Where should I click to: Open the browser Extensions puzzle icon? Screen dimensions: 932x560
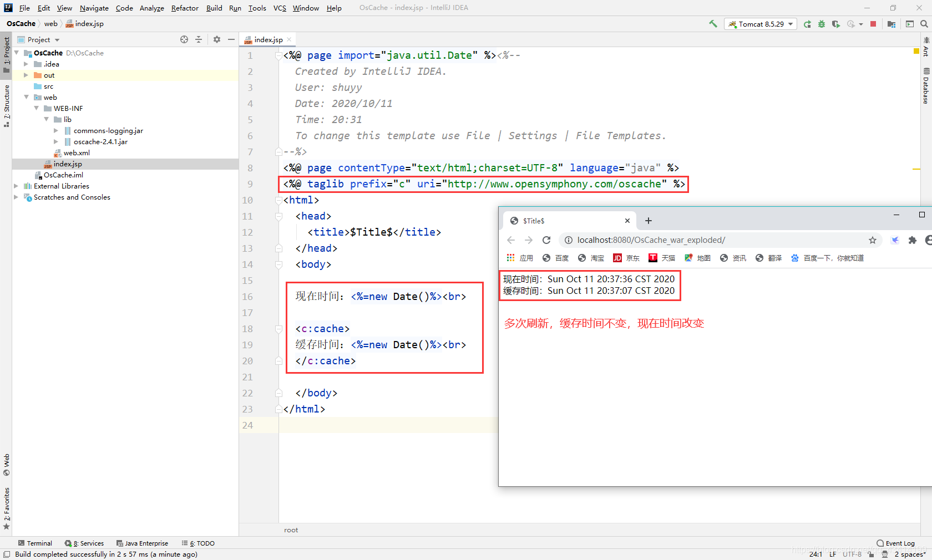[x=913, y=240]
